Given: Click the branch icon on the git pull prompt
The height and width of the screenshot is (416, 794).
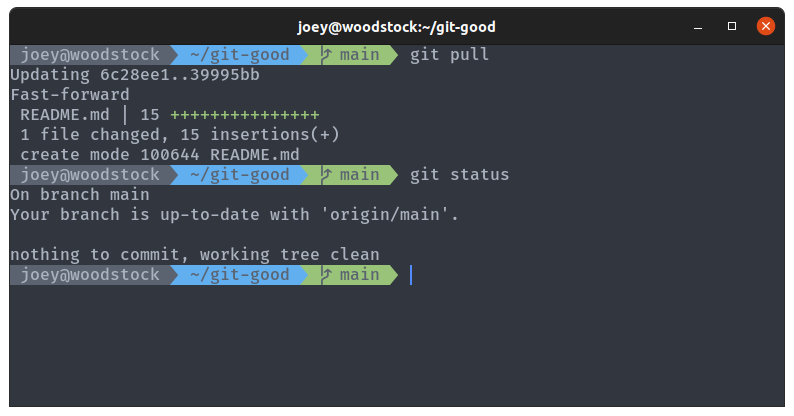Looking at the screenshot, I should [326, 55].
